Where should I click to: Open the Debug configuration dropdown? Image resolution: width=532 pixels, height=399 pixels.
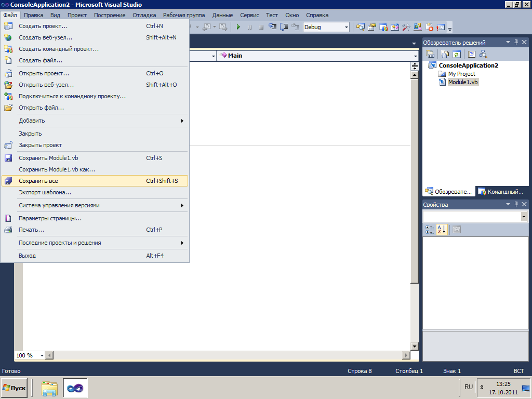pos(346,27)
